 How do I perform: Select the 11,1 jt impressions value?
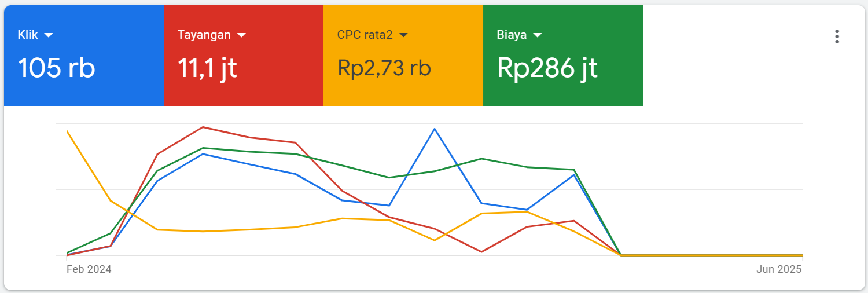[x=208, y=68]
